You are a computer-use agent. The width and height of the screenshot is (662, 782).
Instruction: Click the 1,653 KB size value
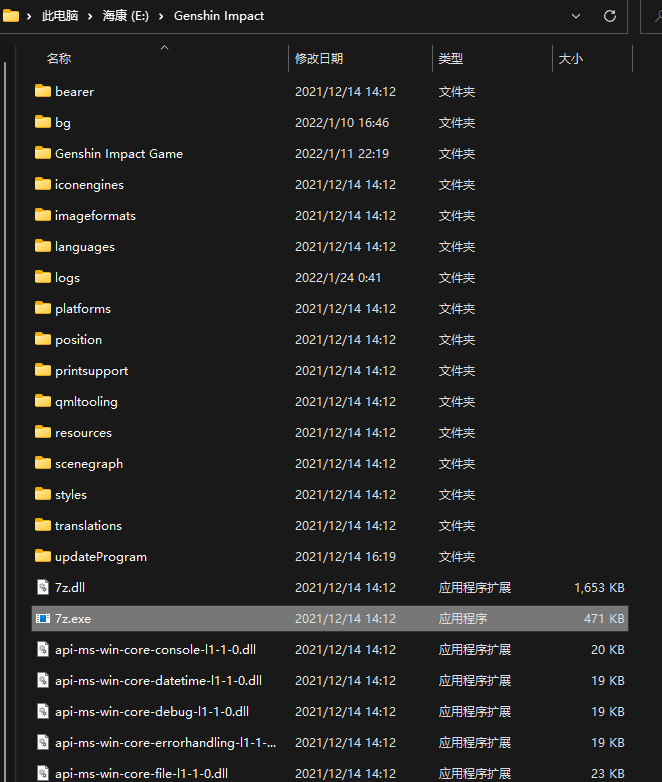(x=599, y=587)
